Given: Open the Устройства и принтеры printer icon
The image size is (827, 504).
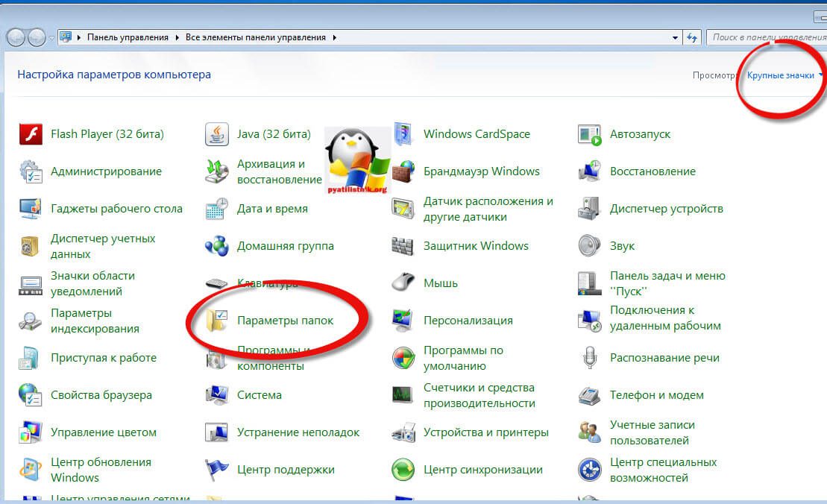Looking at the screenshot, I should pyautogui.click(x=403, y=432).
